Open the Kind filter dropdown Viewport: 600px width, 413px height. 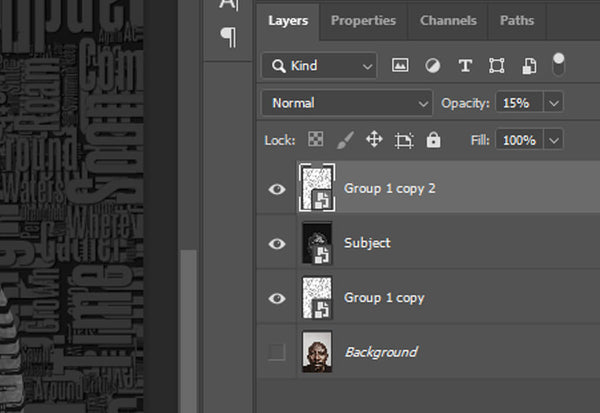(x=319, y=66)
